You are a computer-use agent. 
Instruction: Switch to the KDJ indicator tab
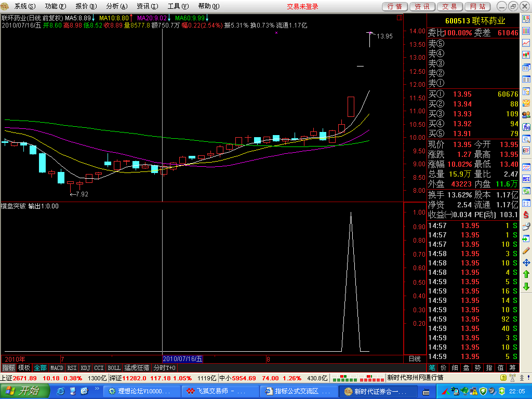[86, 368]
